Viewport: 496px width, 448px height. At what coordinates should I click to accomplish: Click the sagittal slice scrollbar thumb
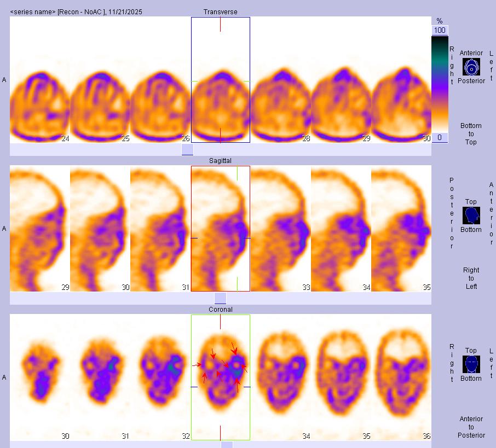tap(220, 299)
